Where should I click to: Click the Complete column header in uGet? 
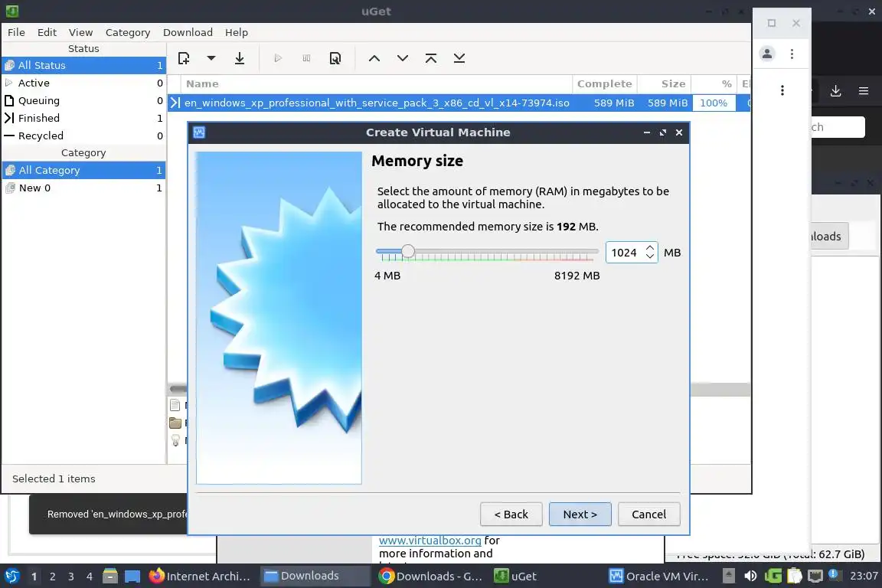pyautogui.click(x=605, y=84)
